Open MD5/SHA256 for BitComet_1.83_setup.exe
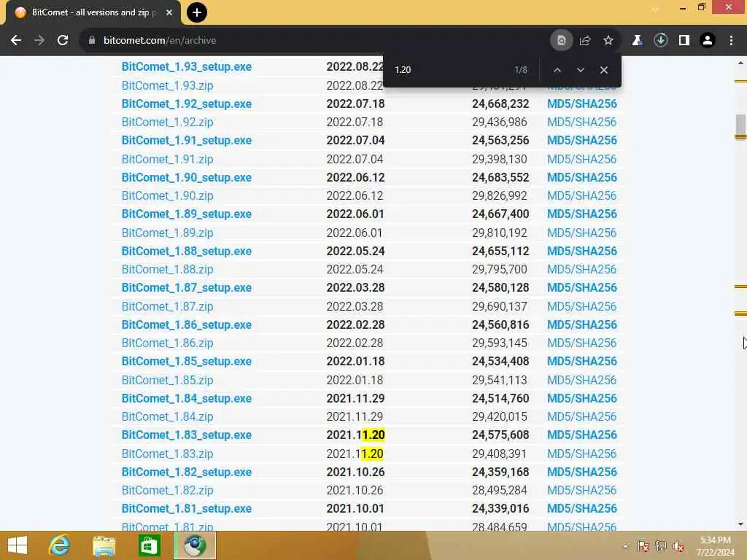747x560 pixels. pyautogui.click(x=581, y=435)
